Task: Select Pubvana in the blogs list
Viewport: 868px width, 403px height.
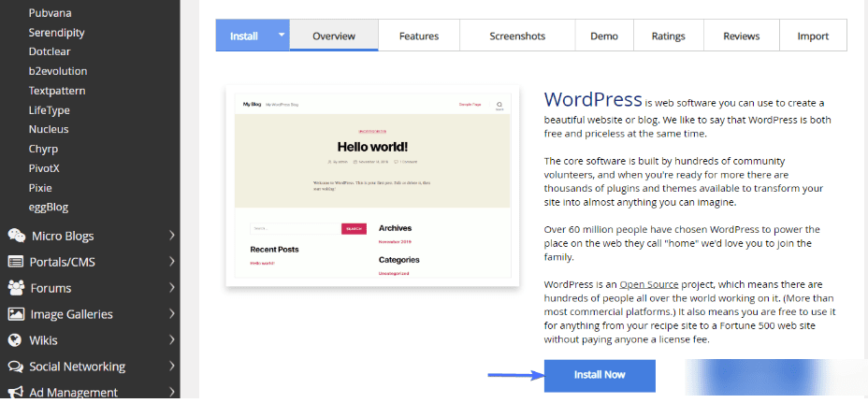Action: tap(50, 13)
